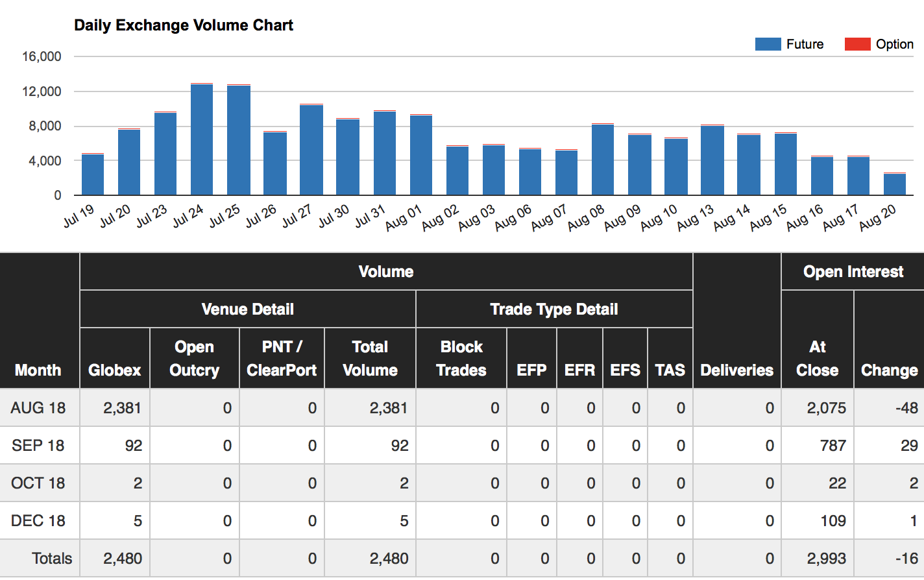Select the Jul 27 volume bar
Screen dimensions: 924x580
click(311, 149)
